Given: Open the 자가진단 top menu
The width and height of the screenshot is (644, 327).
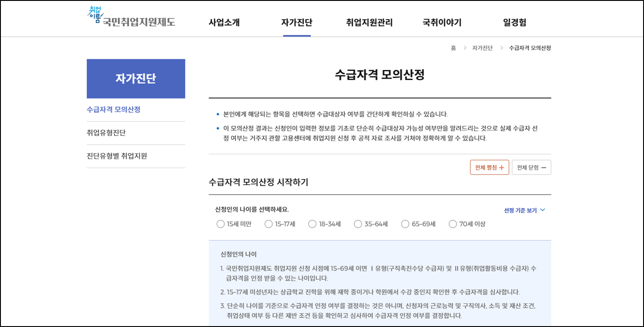Looking at the screenshot, I should tap(297, 22).
